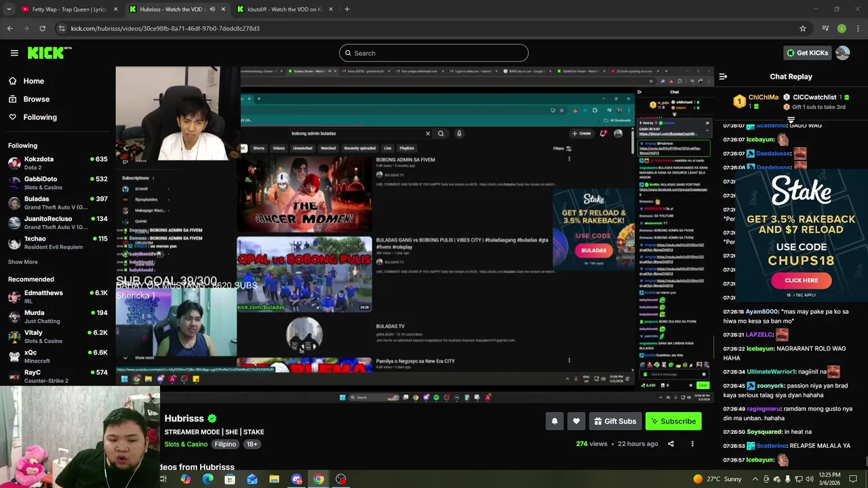Open more options beside share icon

point(692,444)
